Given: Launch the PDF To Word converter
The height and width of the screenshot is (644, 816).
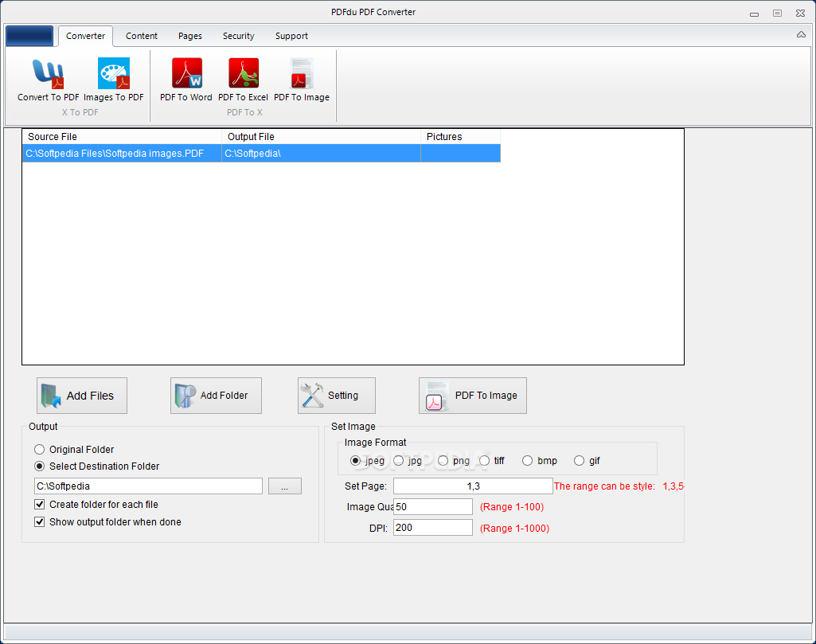Looking at the screenshot, I should point(185,80).
